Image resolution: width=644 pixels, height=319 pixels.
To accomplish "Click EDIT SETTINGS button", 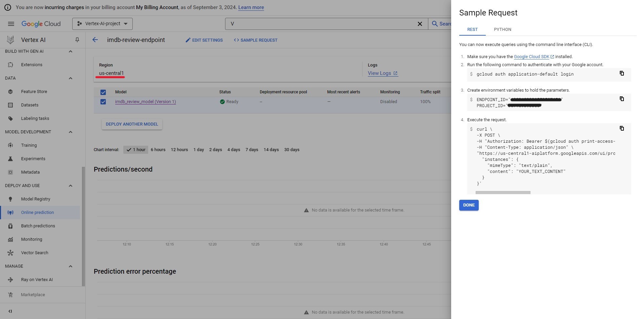I will coord(204,40).
